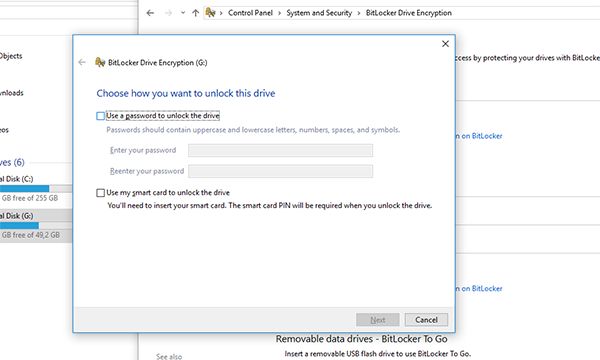Click the Local Disk (C:) usage bar
Viewport: 600px width, 360px height.
click(x=36, y=188)
